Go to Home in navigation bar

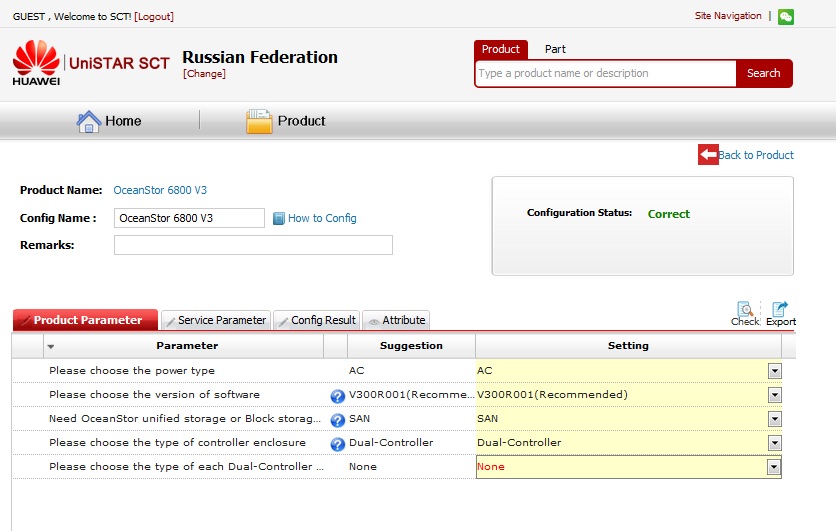point(123,121)
